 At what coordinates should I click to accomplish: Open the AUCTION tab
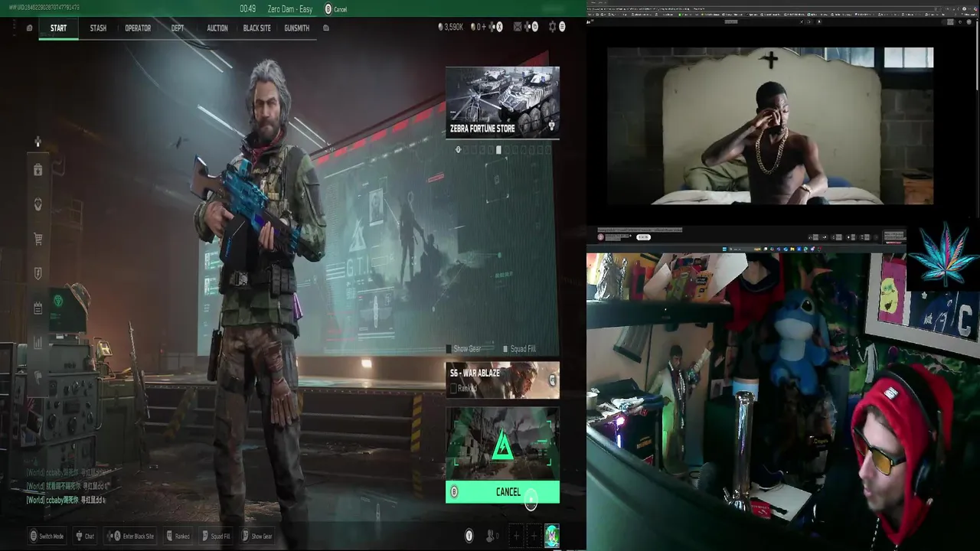tap(217, 28)
